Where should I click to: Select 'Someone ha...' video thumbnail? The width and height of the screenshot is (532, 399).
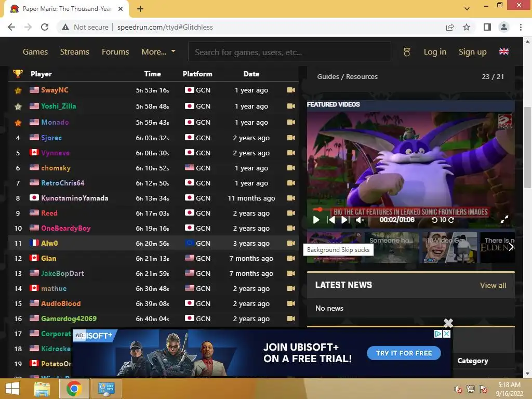[x=392, y=247]
